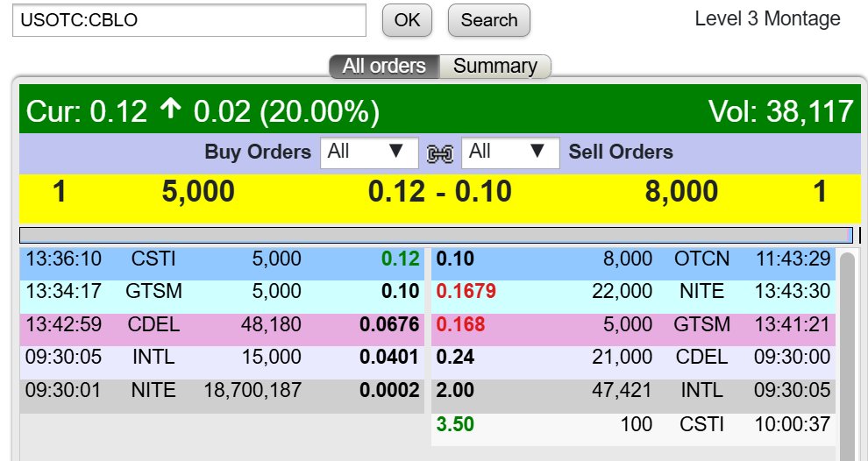Click the current price Cur: 0.12 text
The image size is (868, 461).
[x=87, y=111]
